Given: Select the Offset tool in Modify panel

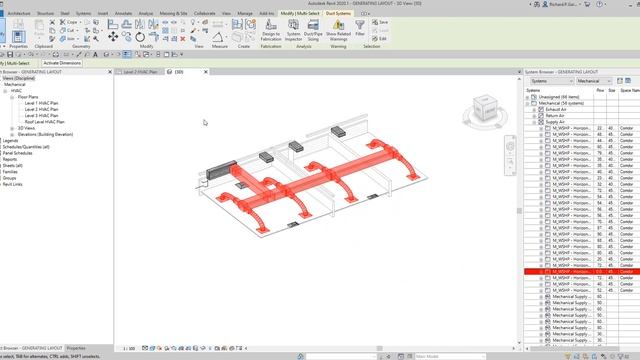Looking at the screenshot, I should coord(127,24).
